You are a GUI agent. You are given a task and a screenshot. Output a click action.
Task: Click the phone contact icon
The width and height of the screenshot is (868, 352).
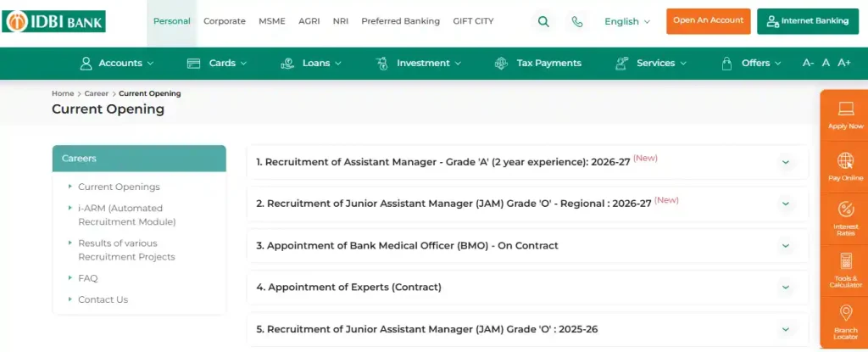pyautogui.click(x=577, y=21)
